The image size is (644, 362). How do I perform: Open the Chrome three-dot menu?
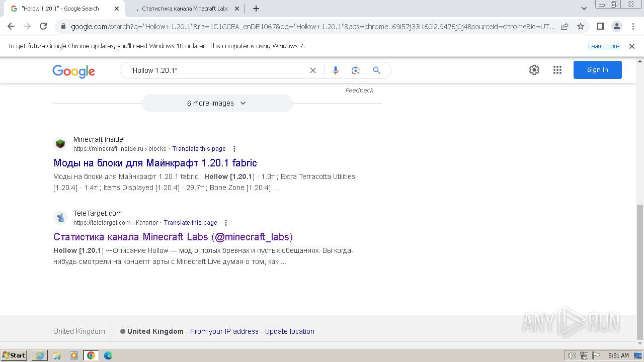[x=632, y=26]
